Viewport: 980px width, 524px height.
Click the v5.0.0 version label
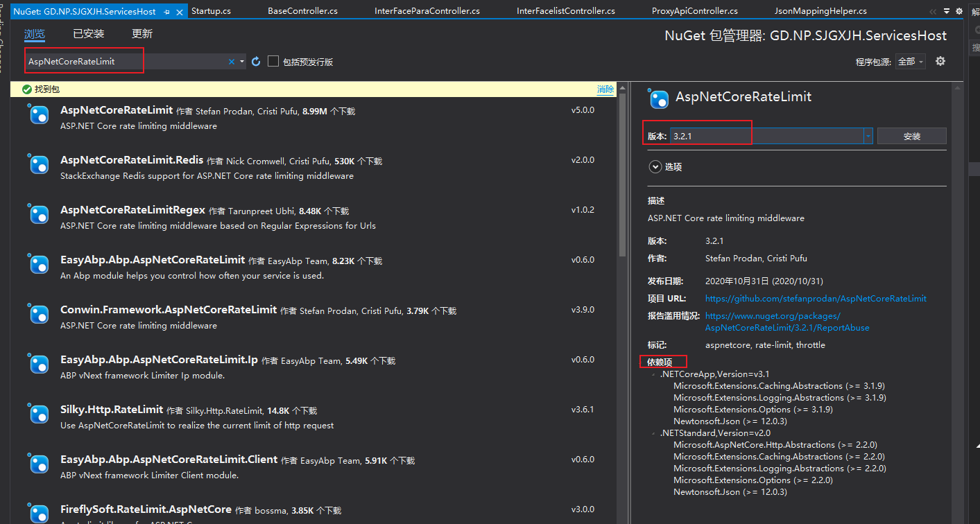click(x=583, y=110)
